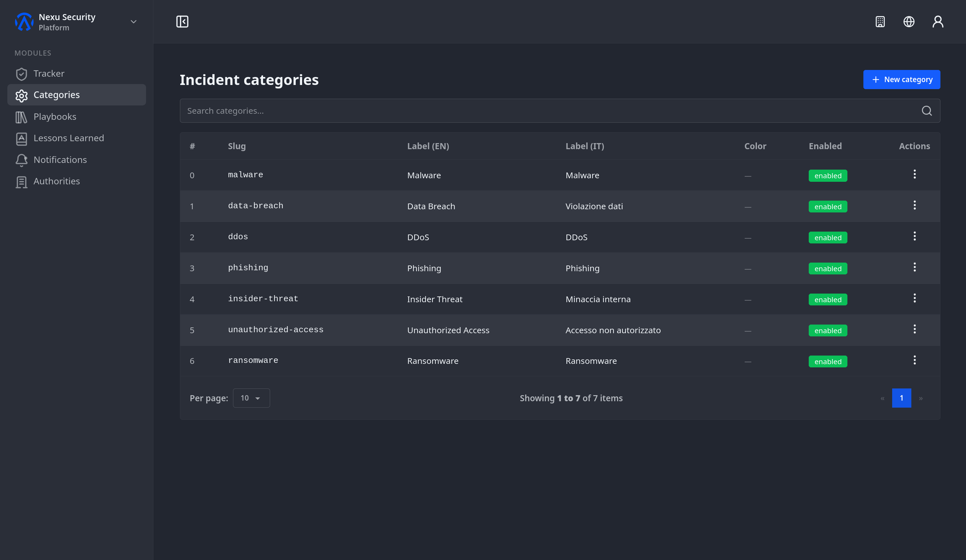This screenshot has width=966, height=560.
Task: Click the Violazione dati label
Action: click(594, 206)
